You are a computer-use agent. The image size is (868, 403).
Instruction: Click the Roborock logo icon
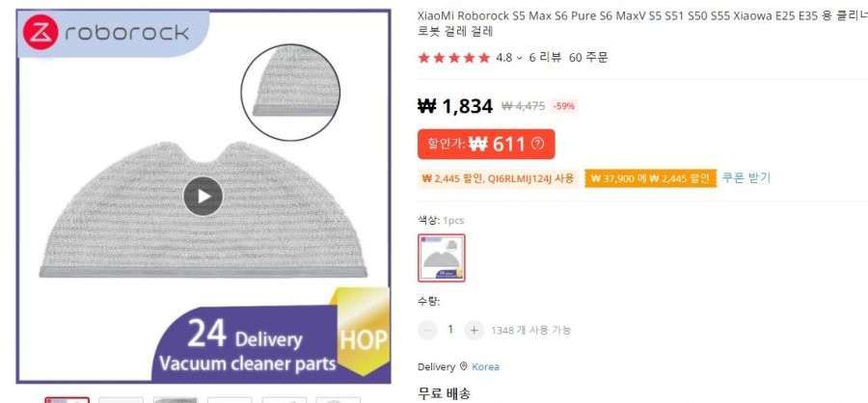(x=41, y=33)
